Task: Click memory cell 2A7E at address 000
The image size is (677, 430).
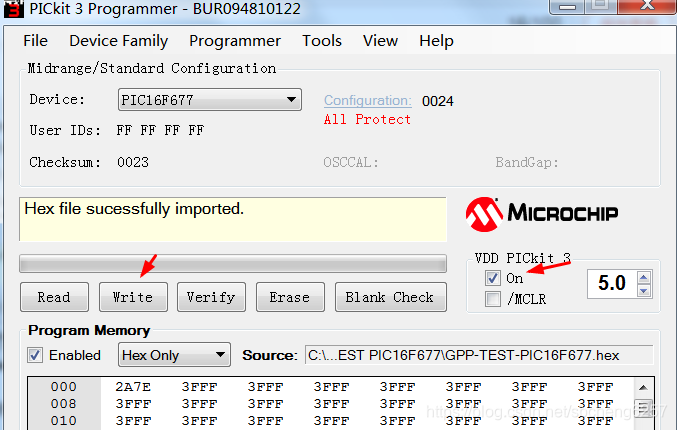Action: click(133, 387)
